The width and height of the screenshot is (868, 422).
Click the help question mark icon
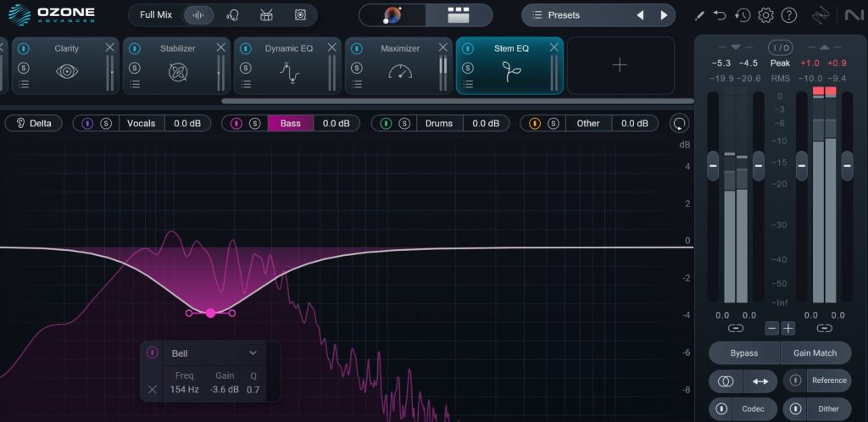(788, 15)
